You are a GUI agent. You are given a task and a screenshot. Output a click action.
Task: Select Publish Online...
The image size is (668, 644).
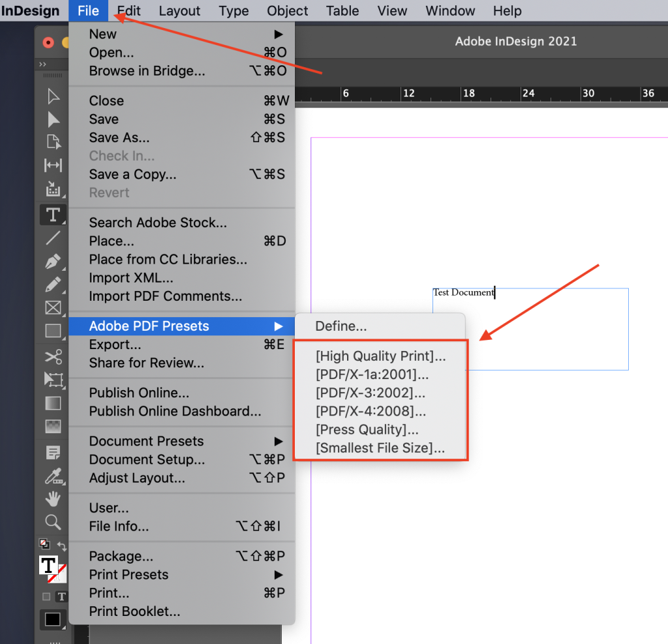182,393
